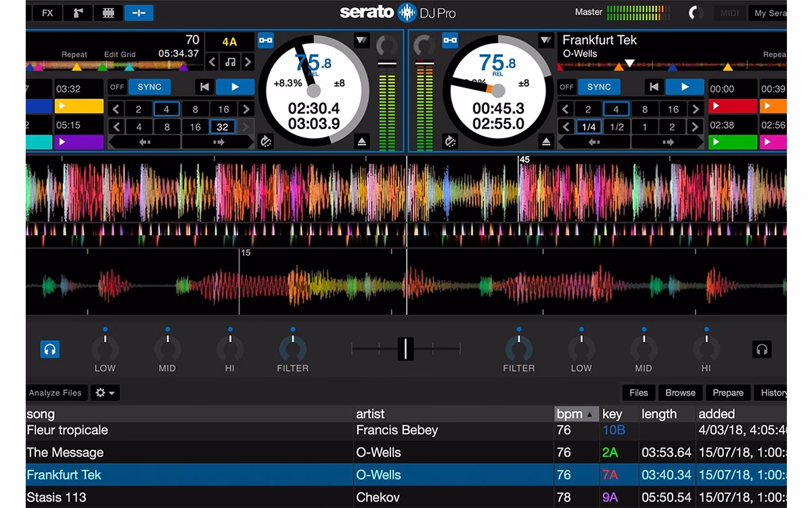
Task: Click left deck key shift note icon
Action: click(x=230, y=62)
